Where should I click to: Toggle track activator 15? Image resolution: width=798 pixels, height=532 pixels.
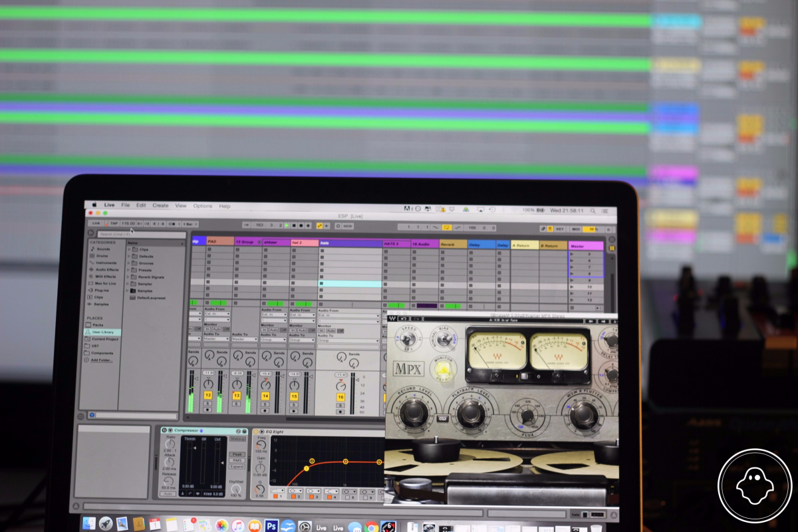tap(294, 396)
